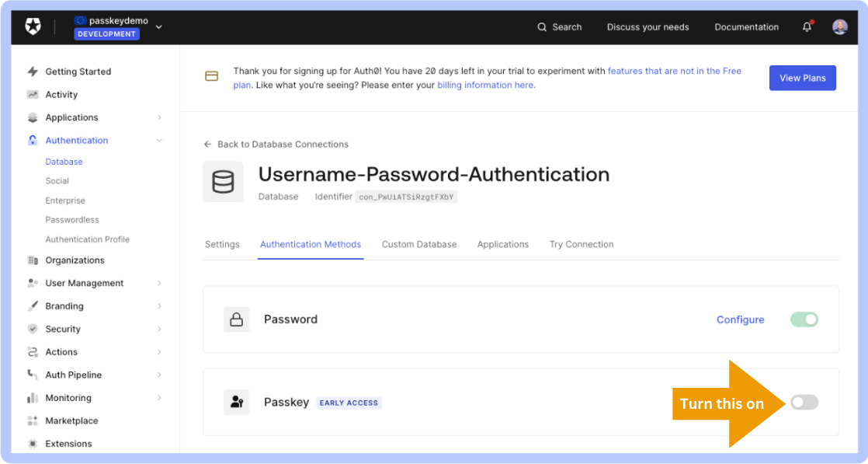Click the Auth0 star shield logo

coord(33,26)
